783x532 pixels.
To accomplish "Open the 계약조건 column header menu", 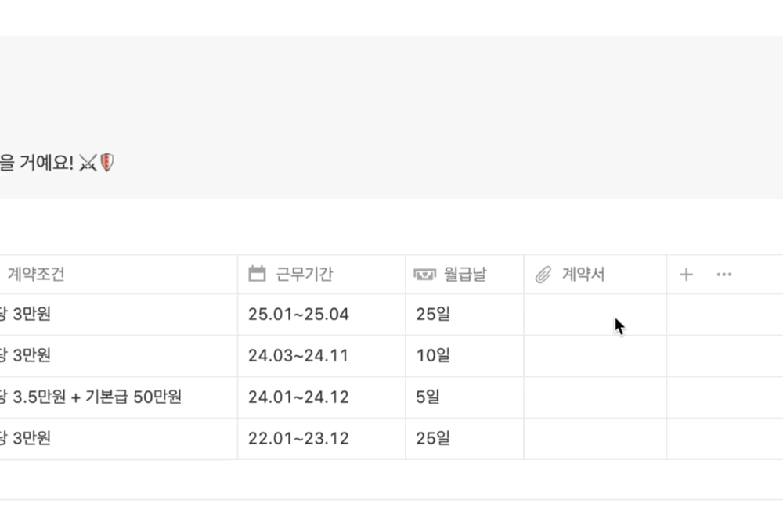I will coord(36,275).
